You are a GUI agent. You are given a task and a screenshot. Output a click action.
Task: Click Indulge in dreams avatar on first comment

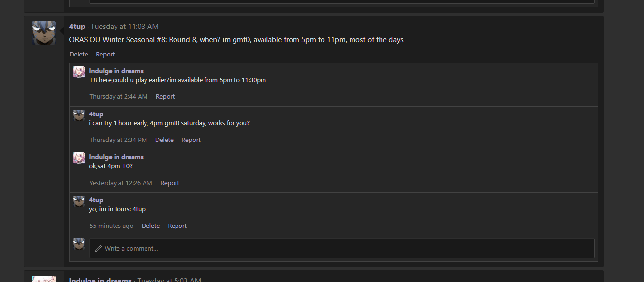[x=79, y=72]
